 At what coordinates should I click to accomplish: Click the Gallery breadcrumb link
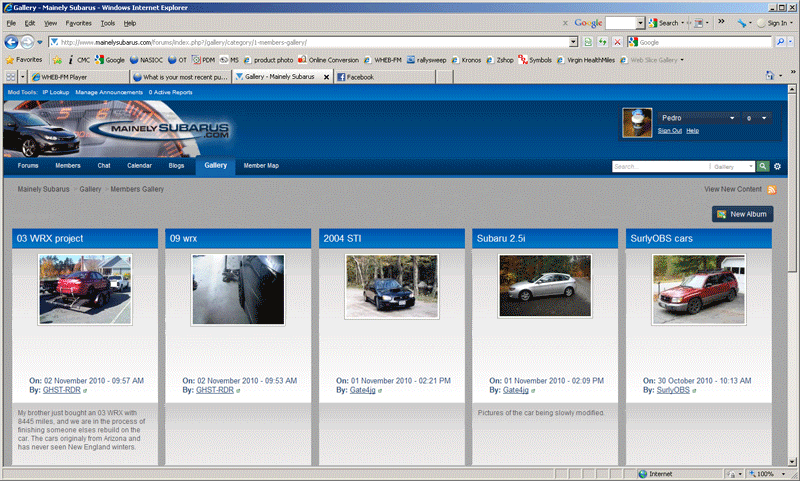(x=90, y=189)
